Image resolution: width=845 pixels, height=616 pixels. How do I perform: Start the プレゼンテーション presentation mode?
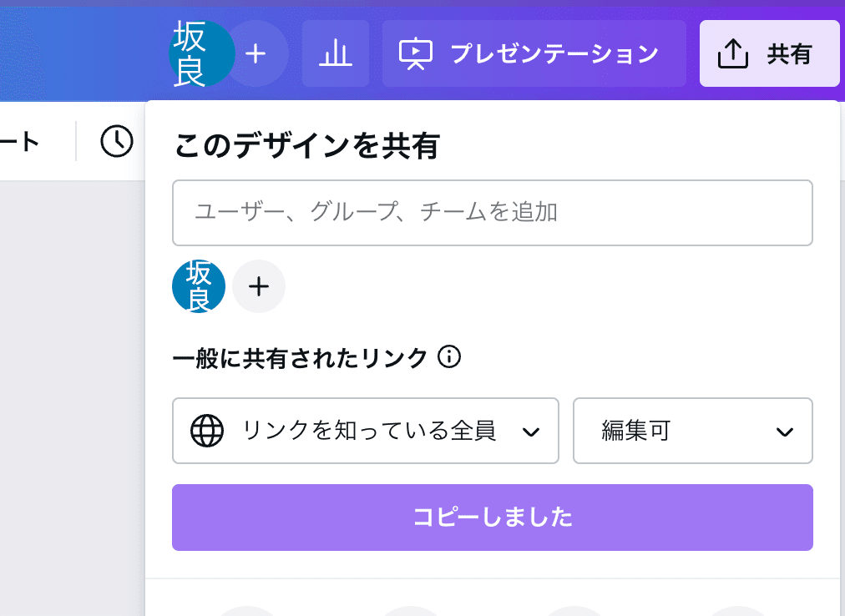point(534,53)
